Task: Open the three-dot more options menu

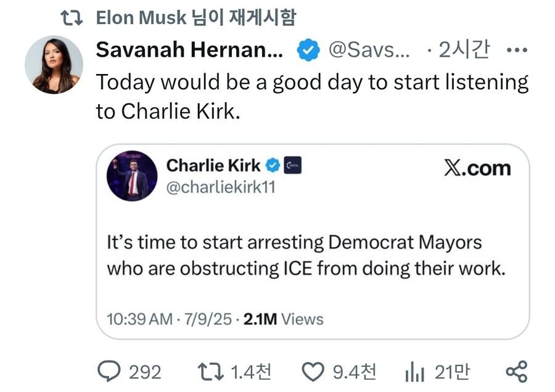Action: (x=516, y=51)
